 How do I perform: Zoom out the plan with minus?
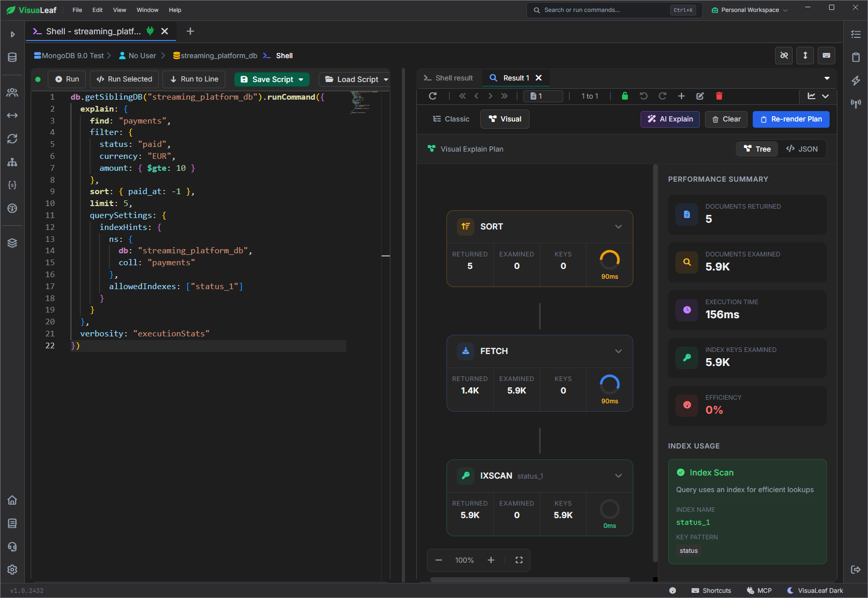click(x=439, y=560)
